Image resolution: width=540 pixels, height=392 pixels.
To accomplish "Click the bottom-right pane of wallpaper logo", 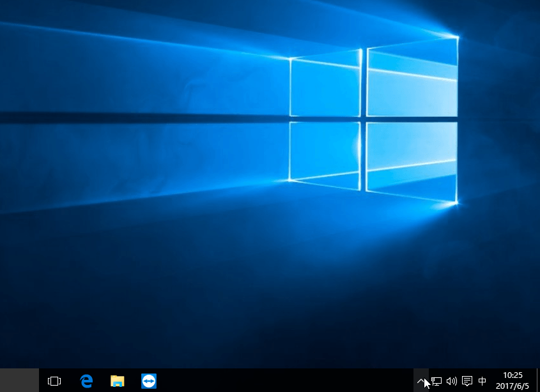I will click(x=412, y=156).
